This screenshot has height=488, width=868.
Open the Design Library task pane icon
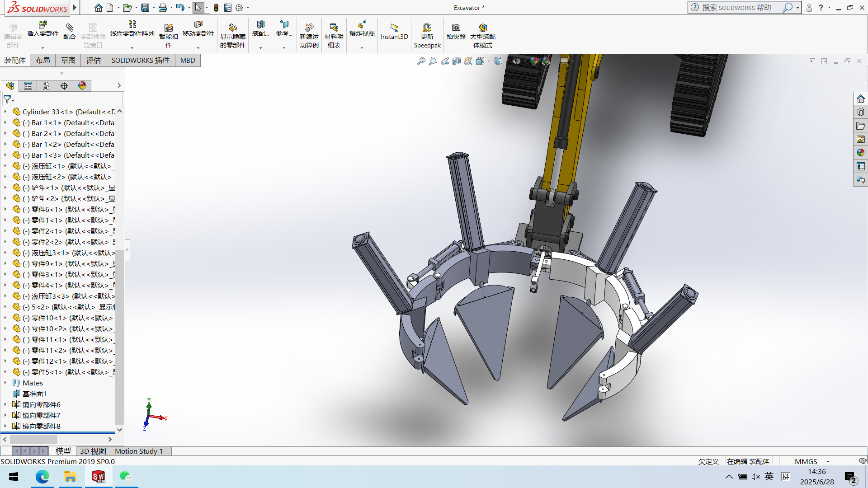pyautogui.click(x=860, y=112)
